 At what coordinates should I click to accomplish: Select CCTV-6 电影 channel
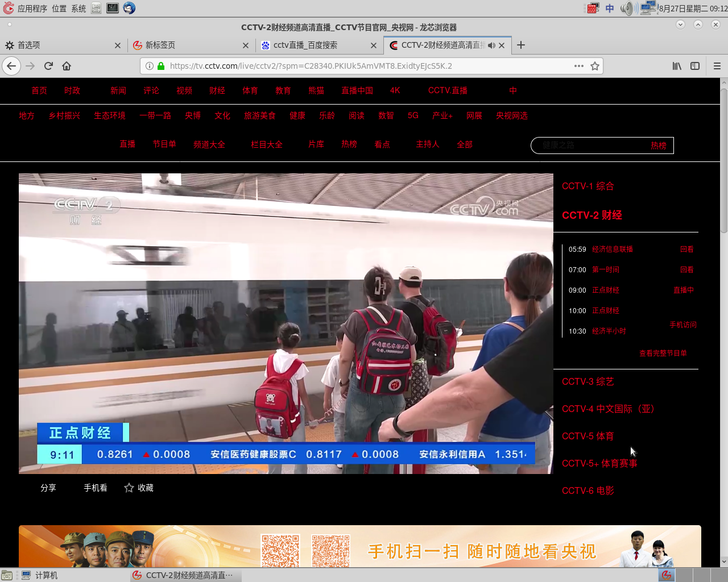tap(588, 491)
